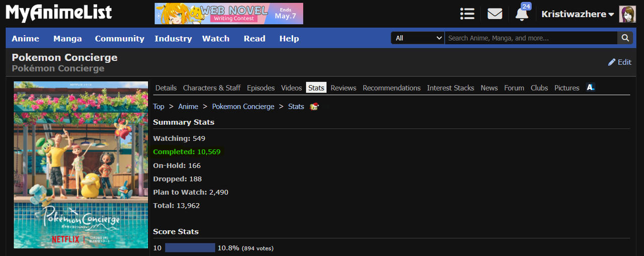Click the blue A icon tab
Viewport: 644px width, 256px height.
(591, 88)
